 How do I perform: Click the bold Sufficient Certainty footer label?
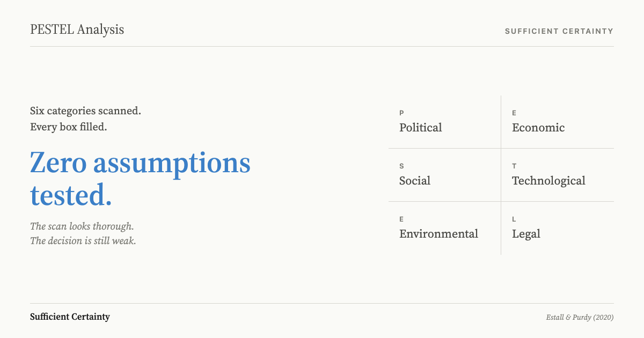70,317
